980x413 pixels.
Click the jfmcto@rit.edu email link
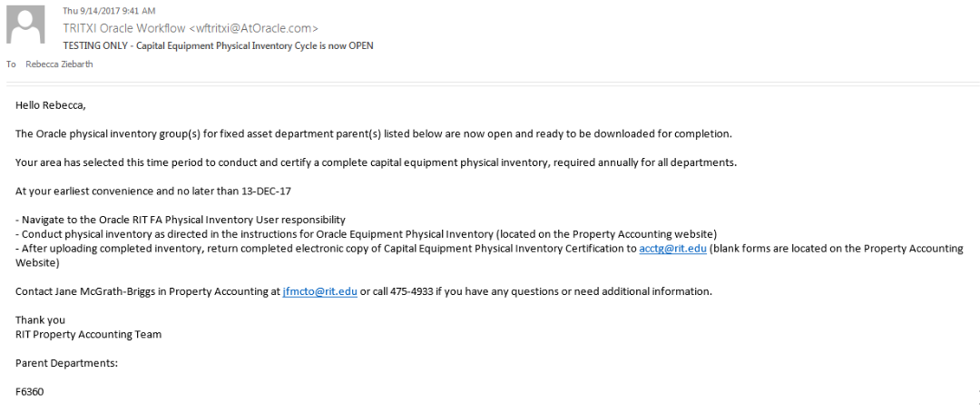point(319,291)
